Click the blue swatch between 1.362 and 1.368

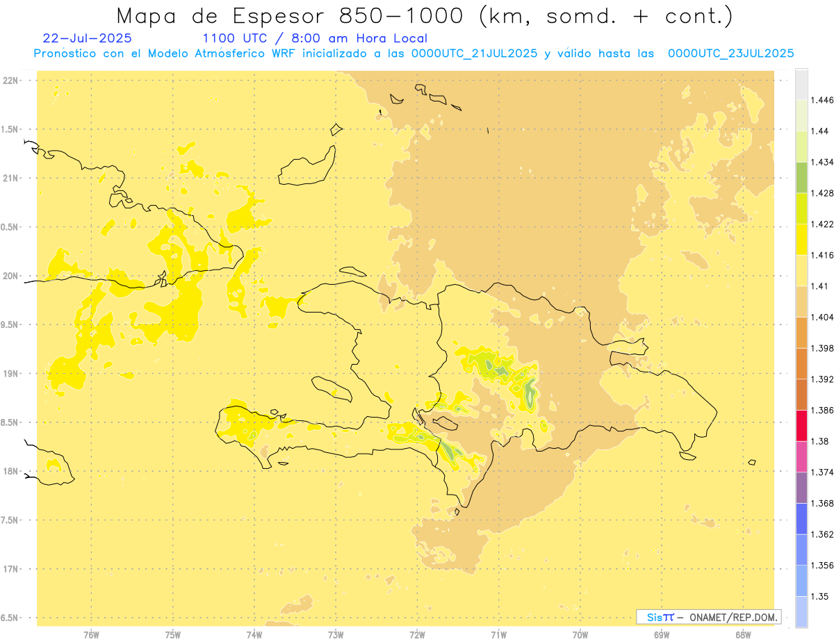click(802, 518)
